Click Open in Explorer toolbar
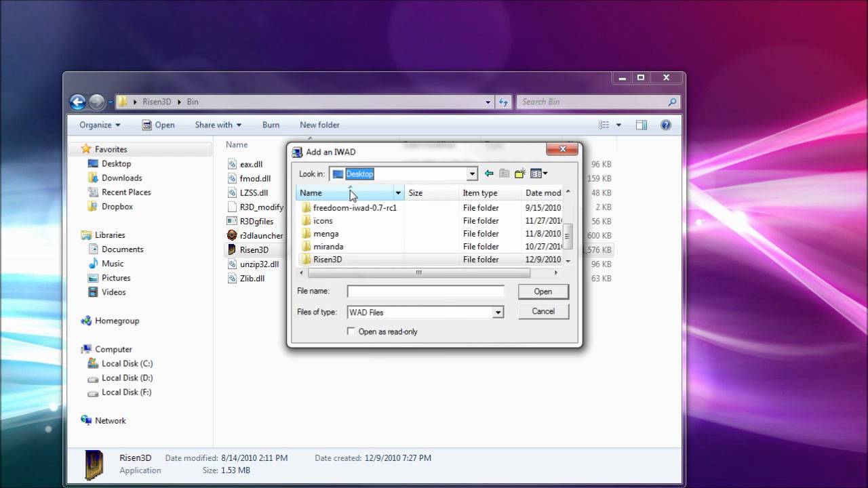Image resolution: width=868 pixels, height=488 pixels. [158, 125]
